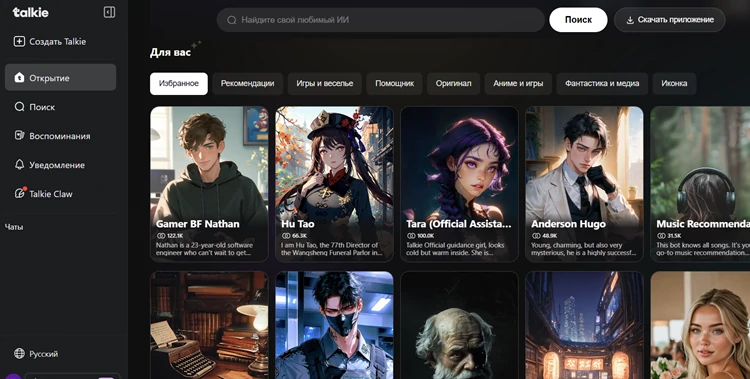Image resolution: width=750 pixels, height=379 pixels.
Task: Open the Music Recommendation card
Action: point(700,184)
